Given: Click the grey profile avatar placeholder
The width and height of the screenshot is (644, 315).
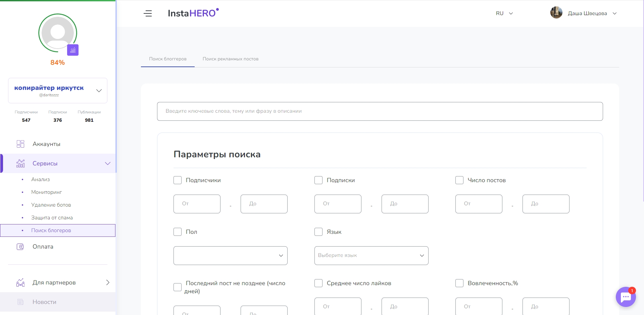Looking at the screenshot, I should tap(58, 33).
